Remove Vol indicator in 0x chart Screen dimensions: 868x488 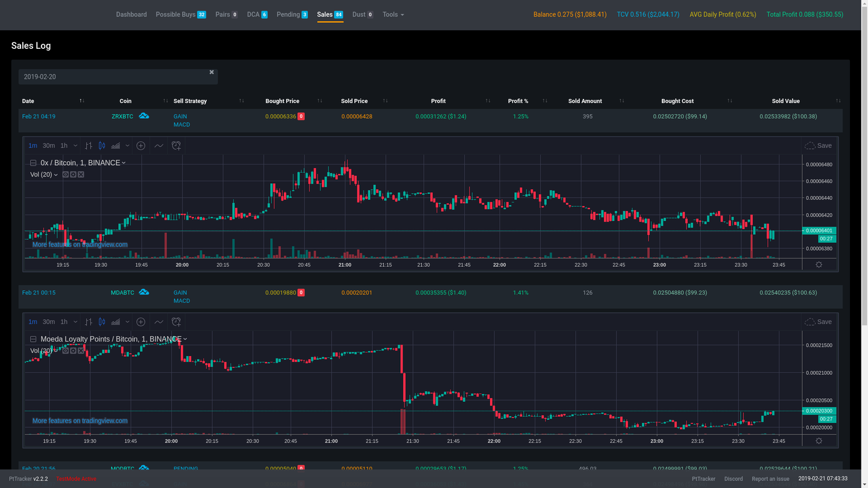[81, 175]
